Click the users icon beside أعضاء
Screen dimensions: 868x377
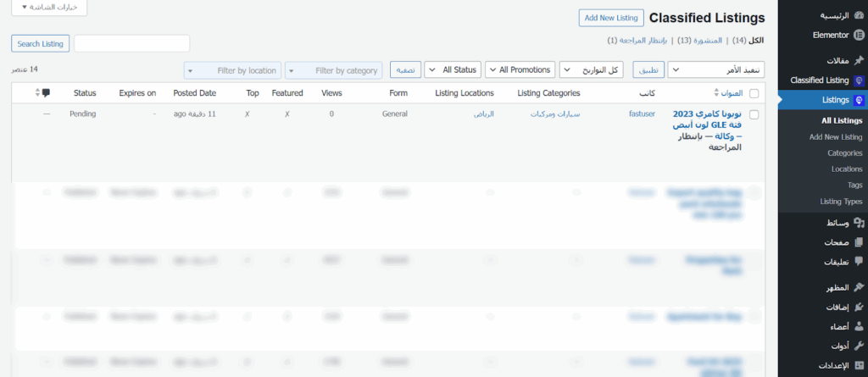click(859, 326)
